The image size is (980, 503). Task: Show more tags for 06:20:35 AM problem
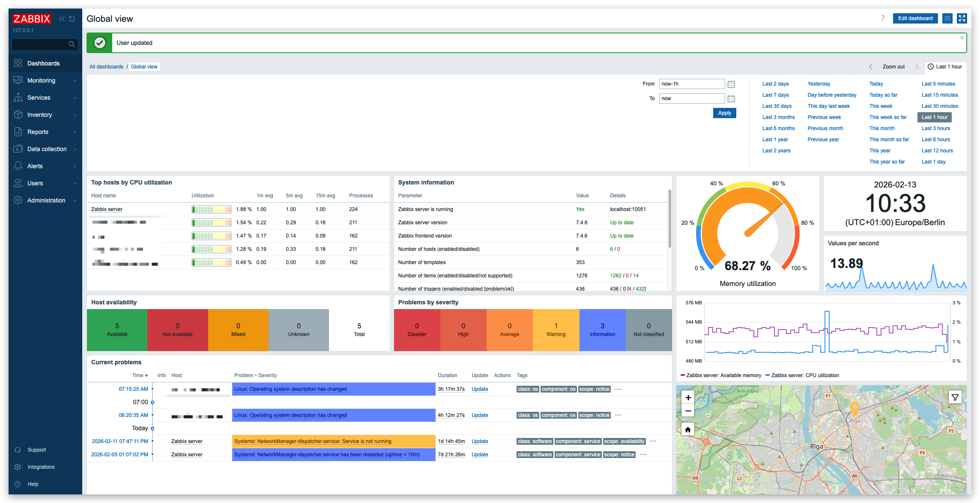click(618, 415)
